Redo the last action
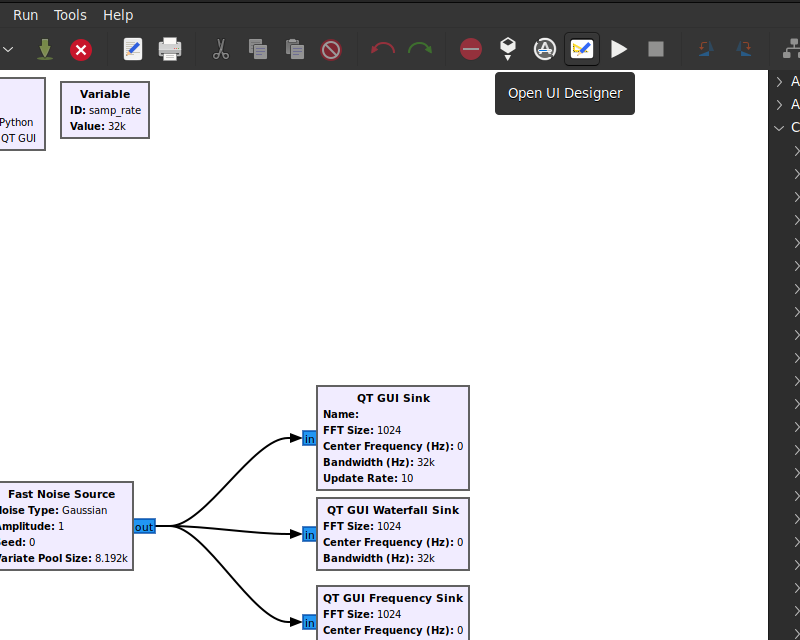800x640 pixels. pyautogui.click(x=420, y=48)
